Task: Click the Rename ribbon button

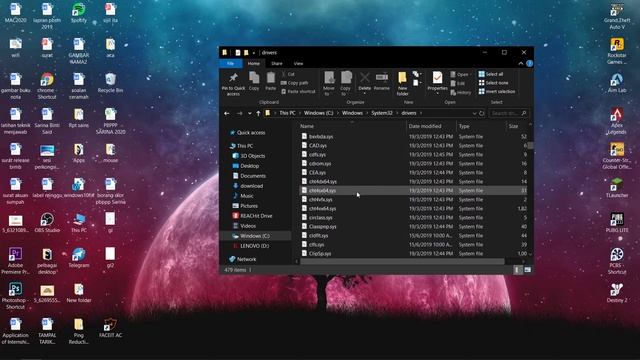Action: coord(382,81)
